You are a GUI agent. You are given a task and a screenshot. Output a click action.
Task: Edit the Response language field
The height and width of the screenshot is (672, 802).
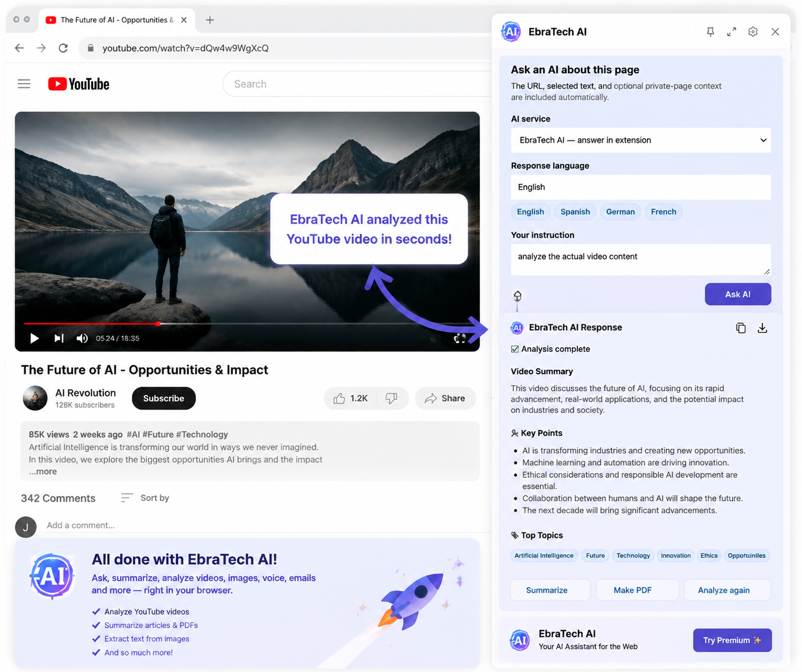click(641, 187)
